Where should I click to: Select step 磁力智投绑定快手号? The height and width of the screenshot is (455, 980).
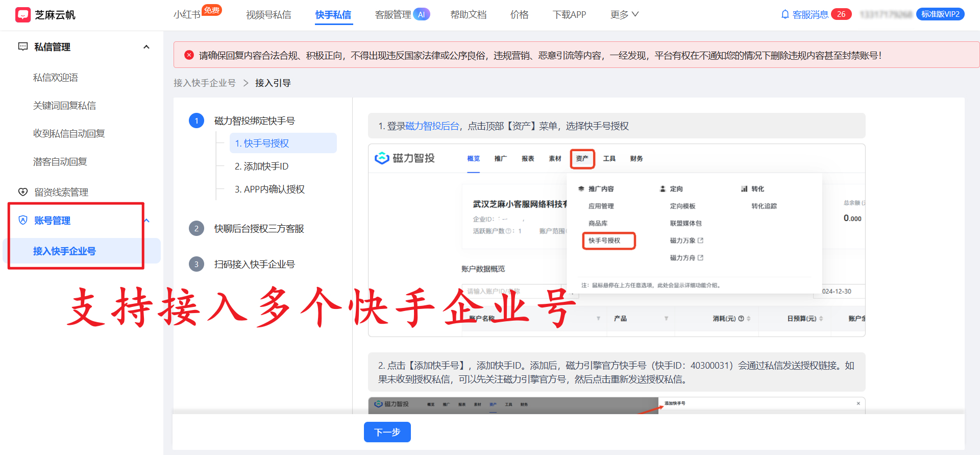(x=255, y=121)
